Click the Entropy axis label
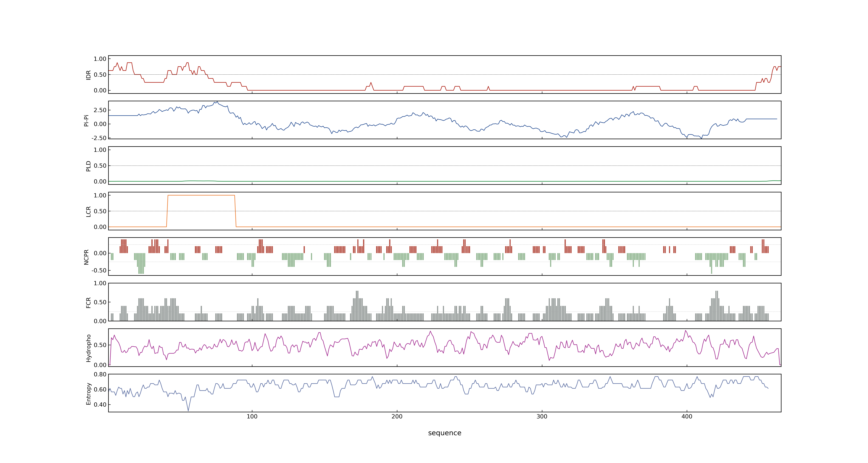 coord(88,393)
